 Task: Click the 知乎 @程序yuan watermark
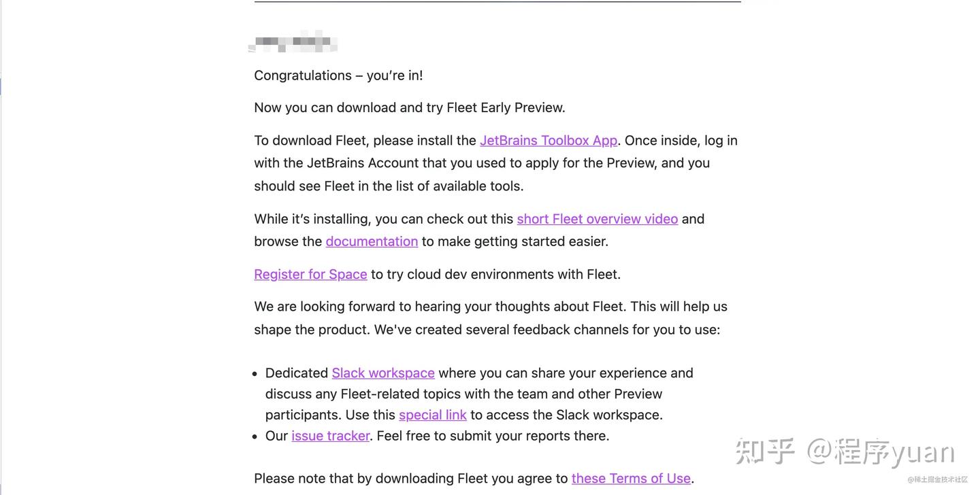[845, 451]
